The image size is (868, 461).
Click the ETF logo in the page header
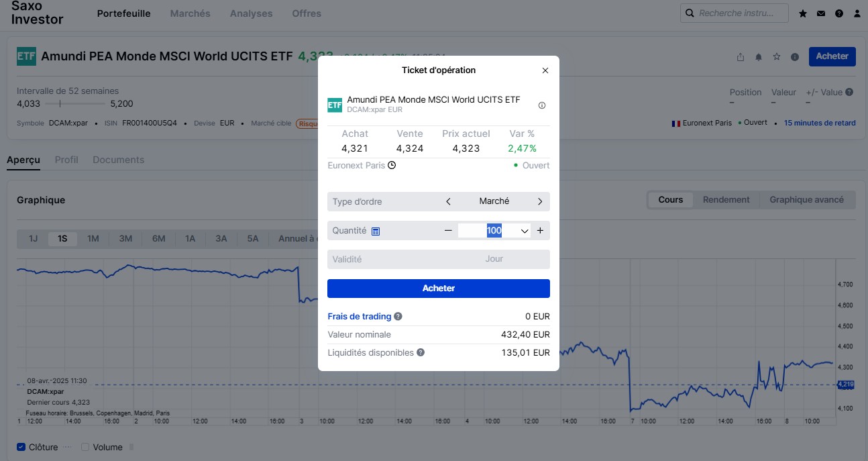(26, 56)
